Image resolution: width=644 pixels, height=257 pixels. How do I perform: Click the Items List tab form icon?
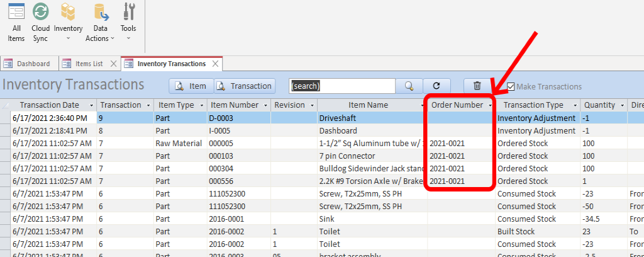pos(67,64)
